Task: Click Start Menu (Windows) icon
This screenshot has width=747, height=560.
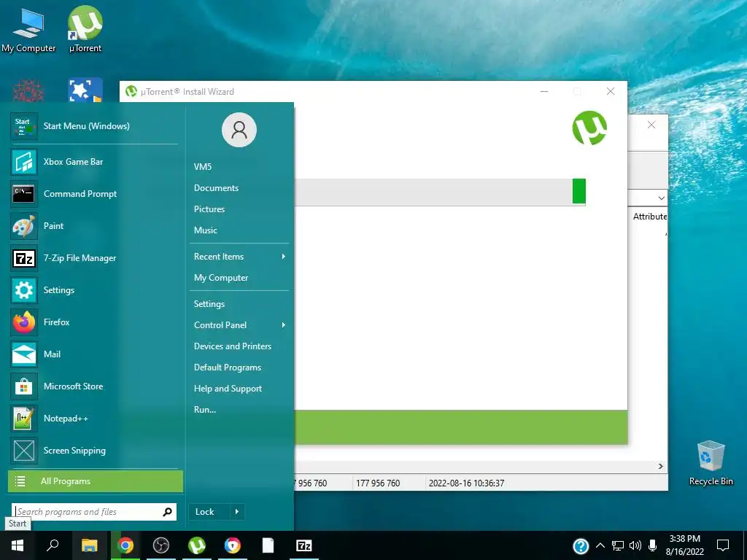Action: pos(24,126)
